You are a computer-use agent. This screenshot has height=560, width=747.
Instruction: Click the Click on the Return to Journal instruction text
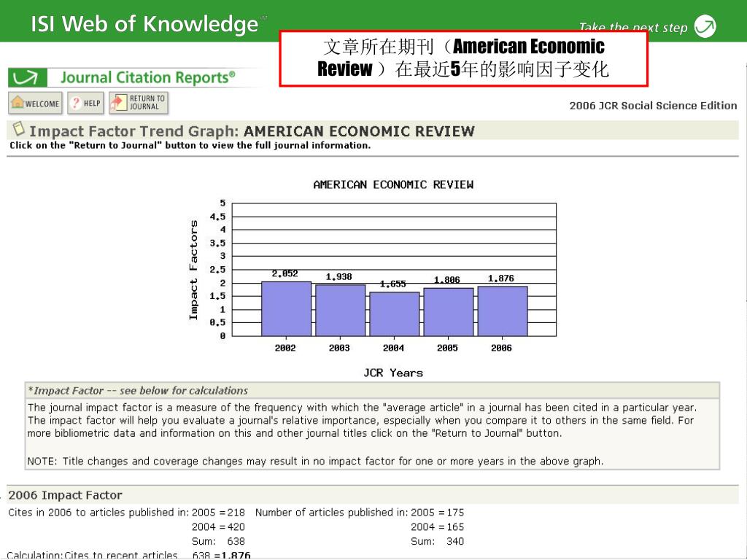(190, 146)
